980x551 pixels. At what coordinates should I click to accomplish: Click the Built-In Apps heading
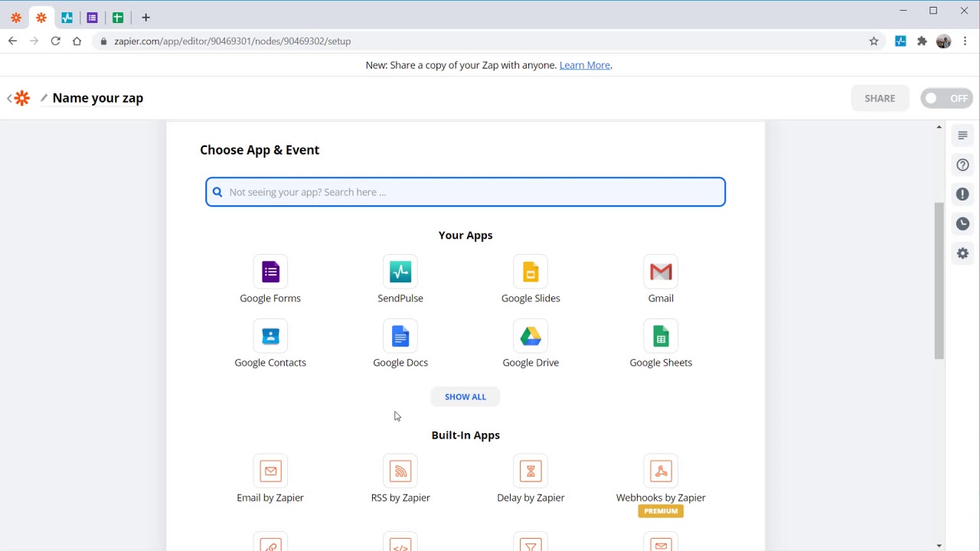465,435
